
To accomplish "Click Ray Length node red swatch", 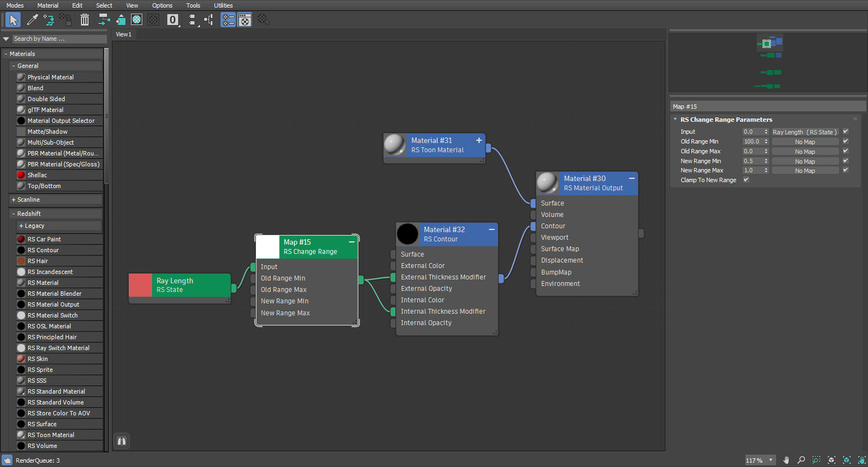I will (140, 285).
